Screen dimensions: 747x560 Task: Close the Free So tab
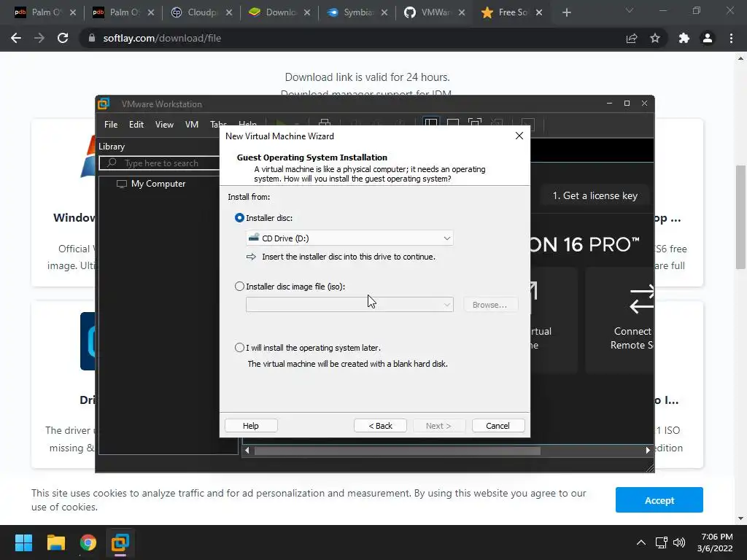tap(539, 12)
